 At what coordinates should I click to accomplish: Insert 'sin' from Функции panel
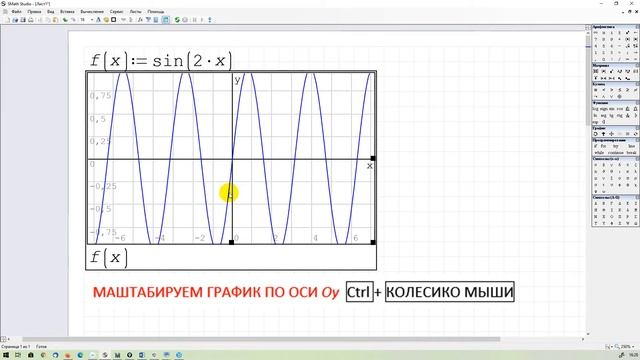(612, 109)
